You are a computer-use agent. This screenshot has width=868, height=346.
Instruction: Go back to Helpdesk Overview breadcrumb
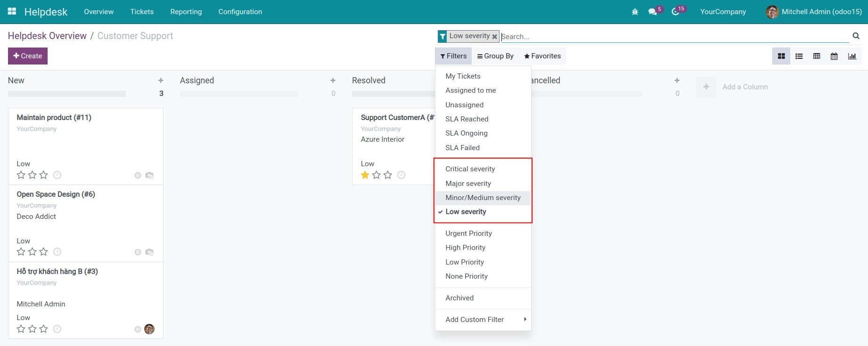tap(47, 36)
